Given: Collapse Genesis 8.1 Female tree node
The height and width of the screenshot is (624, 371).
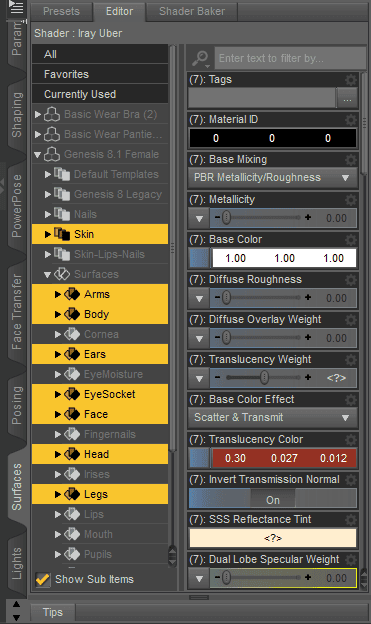Looking at the screenshot, I should (x=38, y=154).
